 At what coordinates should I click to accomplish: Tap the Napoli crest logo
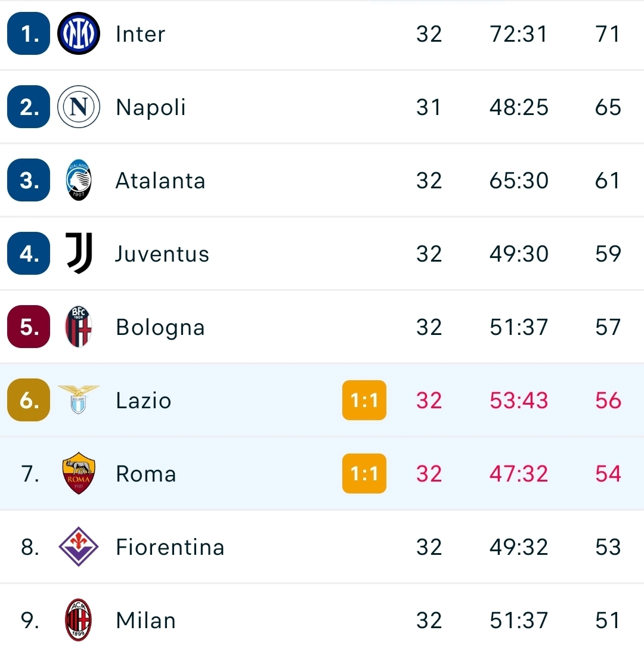pyautogui.click(x=78, y=107)
